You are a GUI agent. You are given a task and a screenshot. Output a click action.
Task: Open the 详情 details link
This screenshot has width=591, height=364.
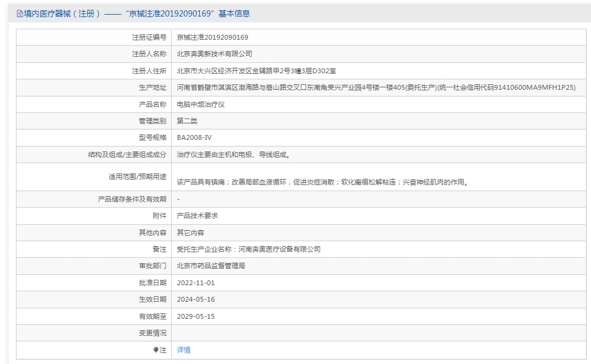pyautogui.click(x=183, y=351)
